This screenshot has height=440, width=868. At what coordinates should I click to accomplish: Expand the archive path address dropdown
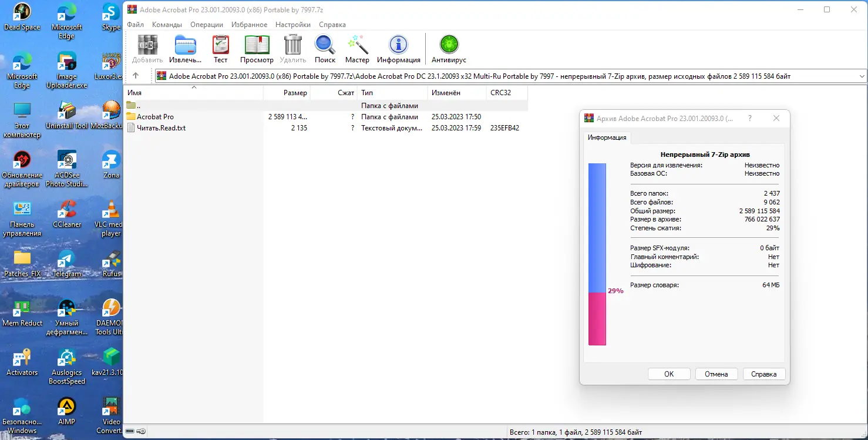(x=862, y=76)
